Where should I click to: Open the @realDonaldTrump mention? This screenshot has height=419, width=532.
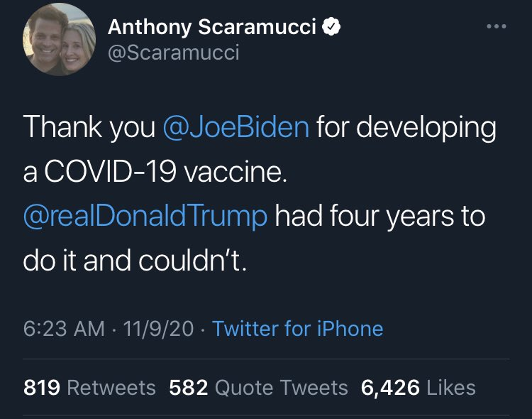[x=145, y=216]
